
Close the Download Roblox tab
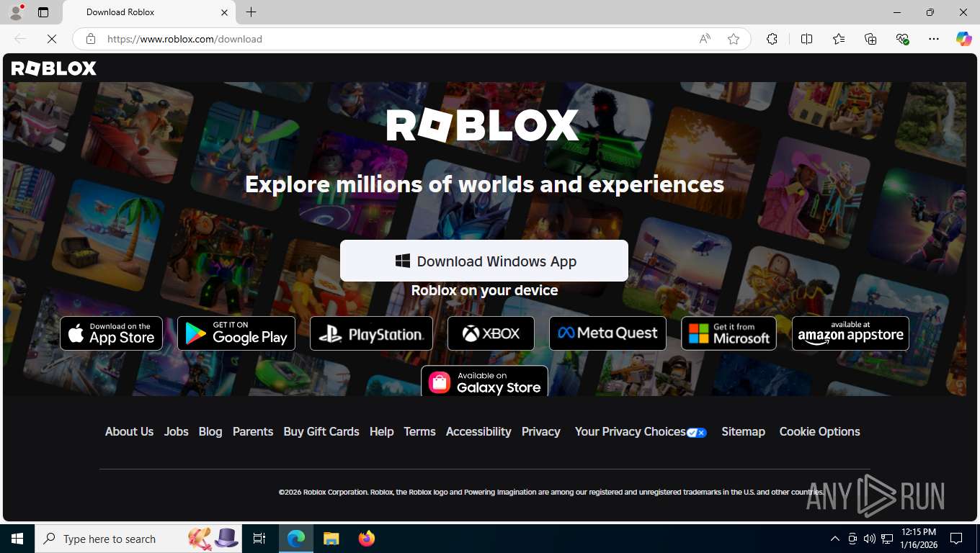(224, 12)
